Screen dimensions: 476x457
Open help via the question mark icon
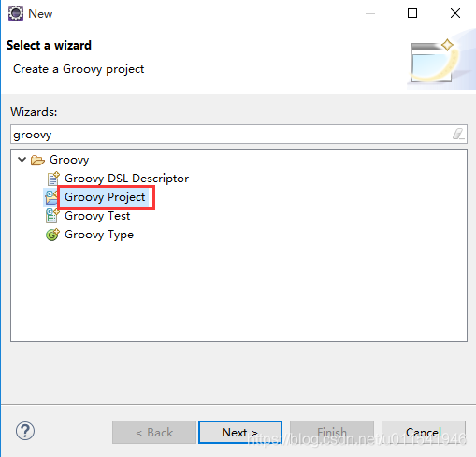[25, 431]
